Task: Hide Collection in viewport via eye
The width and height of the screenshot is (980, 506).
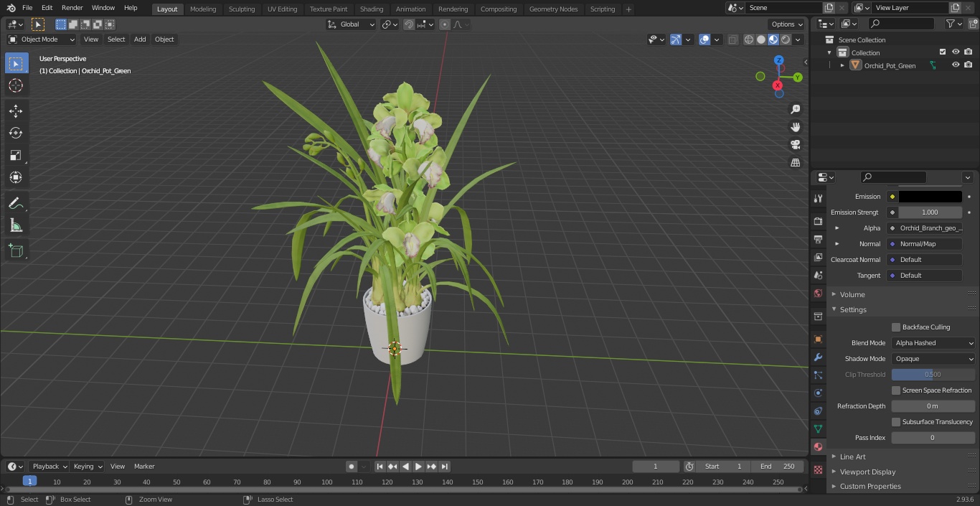Action: pos(956,52)
